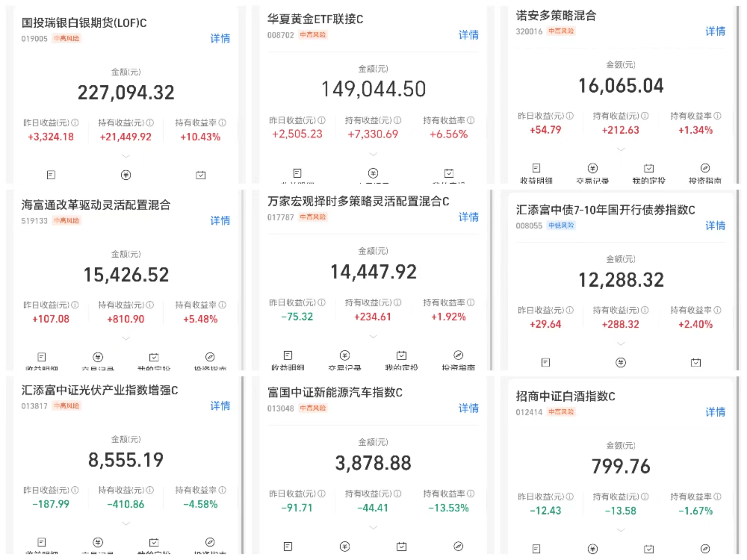
Task: Open 交易记录 yen icon in 富国中证新能源汽车 card
Action: click(x=345, y=546)
